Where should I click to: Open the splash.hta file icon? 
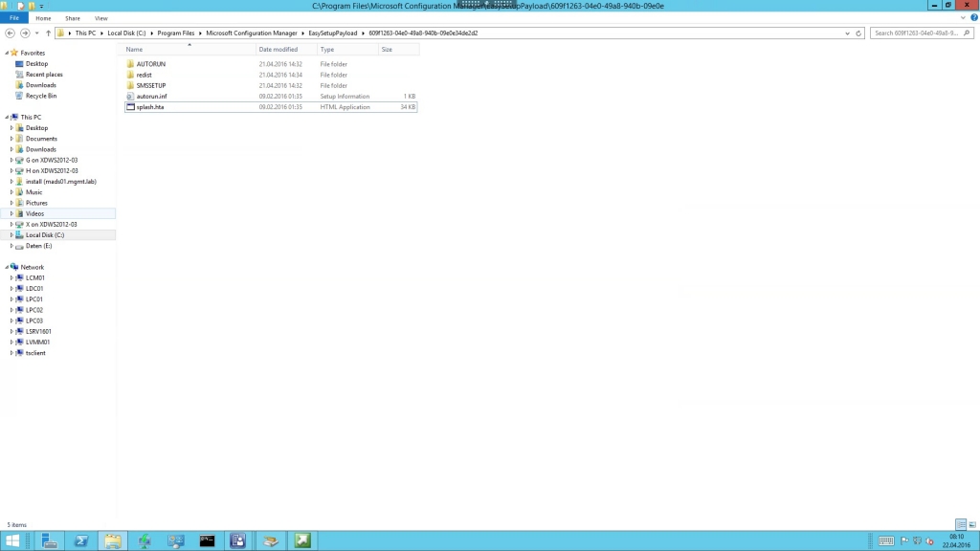[x=130, y=107]
